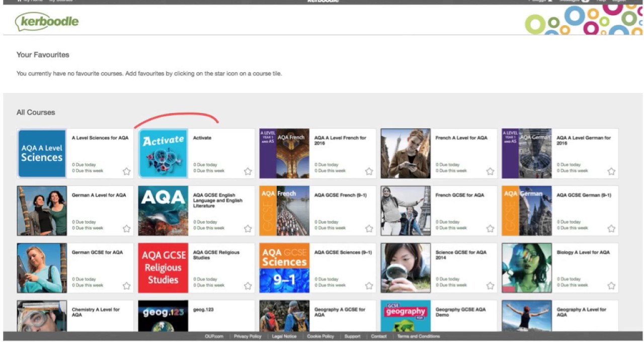Click the star on French A Level for AQA
The width and height of the screenshot is (644, 362).
[490, 171]
